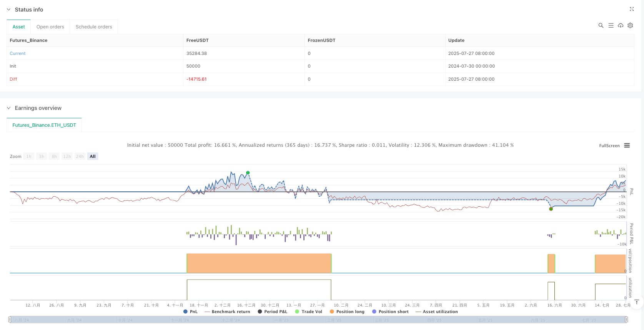Click the search icon in Status info
Image resolution: width=644 pixels, height=330 pixels.
(x=601, y=25)
